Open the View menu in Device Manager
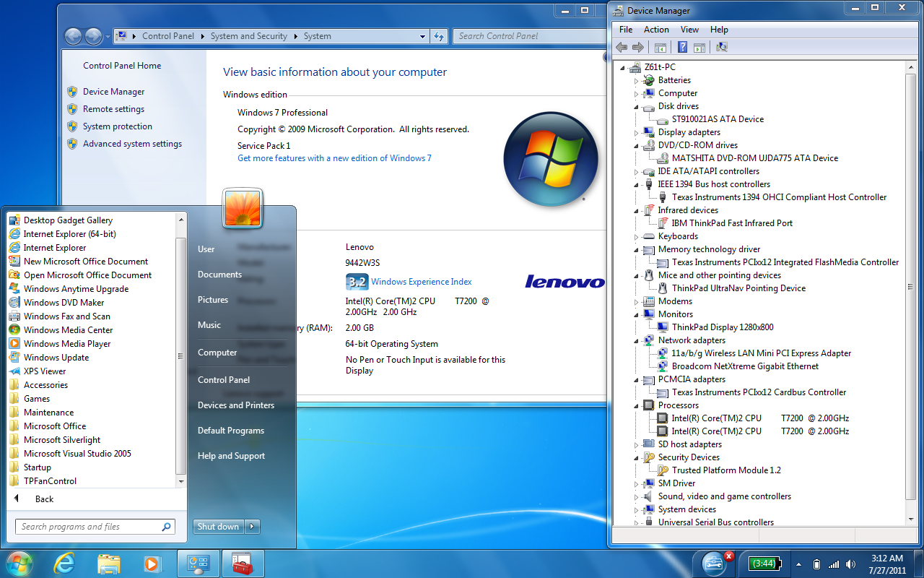924x578 pixels. (689, 30)
